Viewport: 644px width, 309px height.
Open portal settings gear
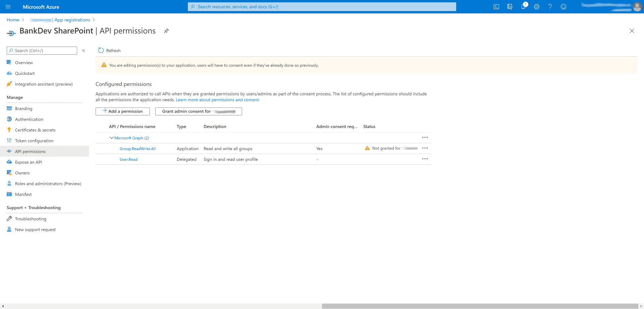point(537,7)
